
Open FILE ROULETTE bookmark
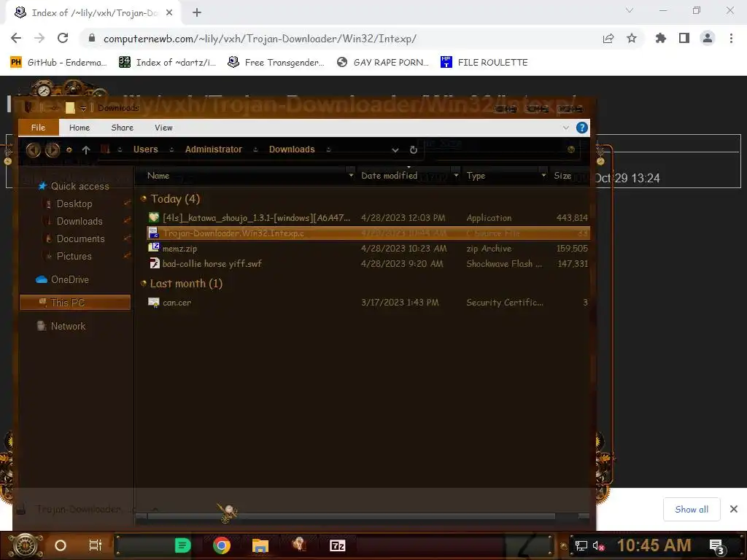pyautogui.click(x=484, y=63)
